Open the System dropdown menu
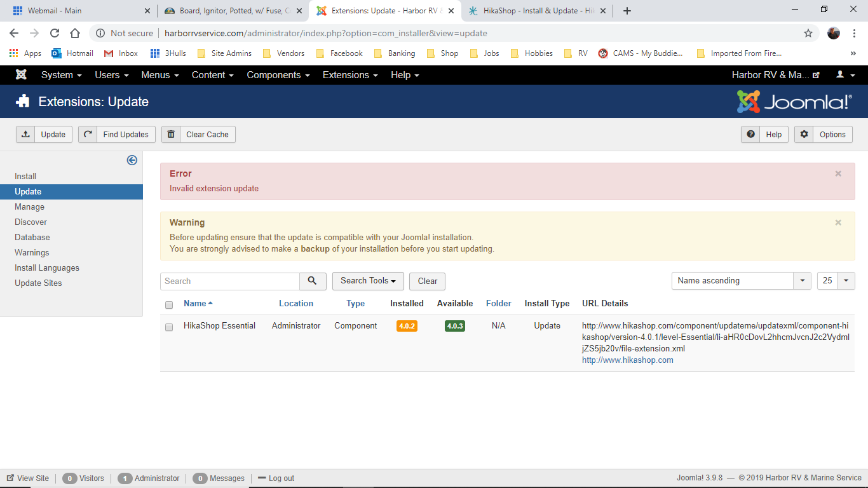The width and height of the screenshot is (868, 488). click(x=62, y=75)
